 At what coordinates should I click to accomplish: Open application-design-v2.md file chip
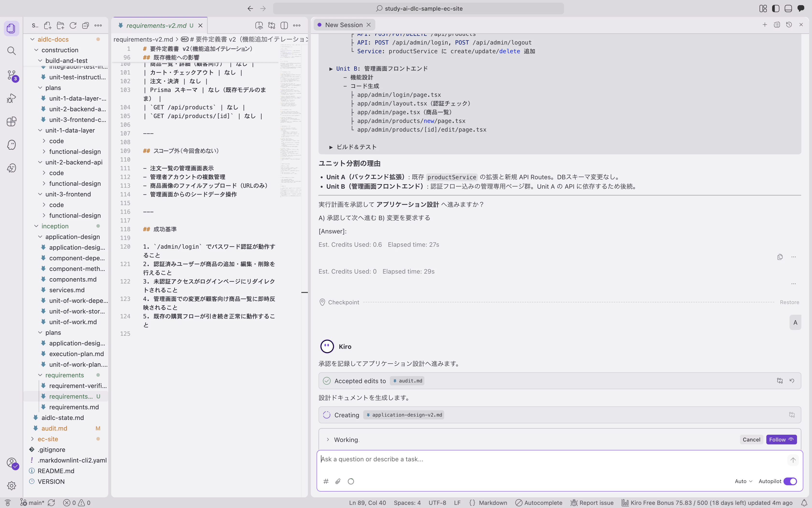pos(404,415)
